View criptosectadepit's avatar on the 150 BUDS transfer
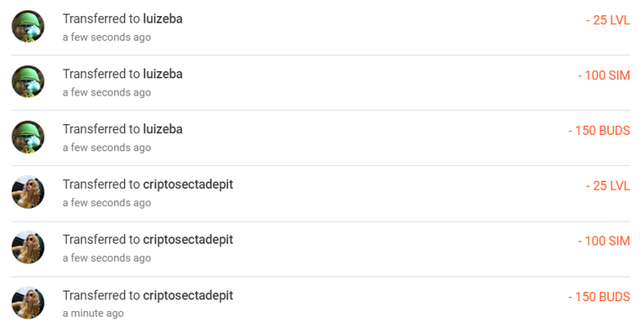The width and height of the screenshot is (644, 327). tap(28, 303)
